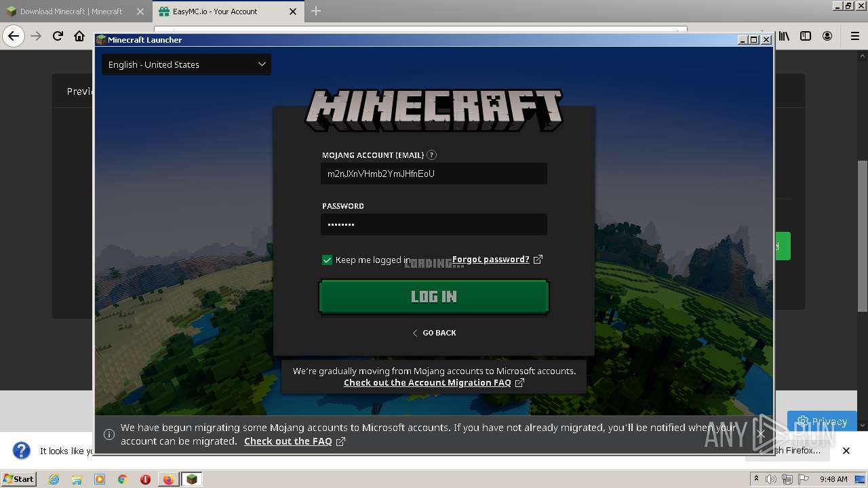Open Internet Explorer from the taskbar
Image resolution: width=868 pixels, height=488 pixels.
pos(54,479)
